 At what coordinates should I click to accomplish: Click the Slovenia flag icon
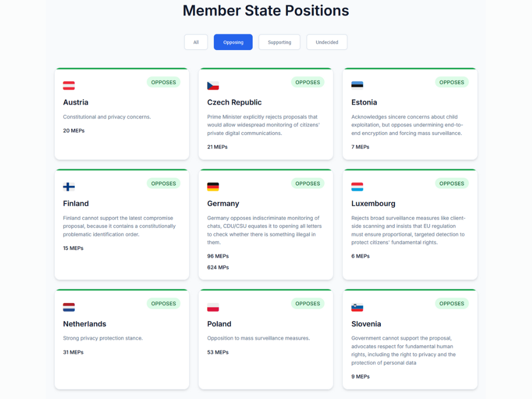point(357,307)
